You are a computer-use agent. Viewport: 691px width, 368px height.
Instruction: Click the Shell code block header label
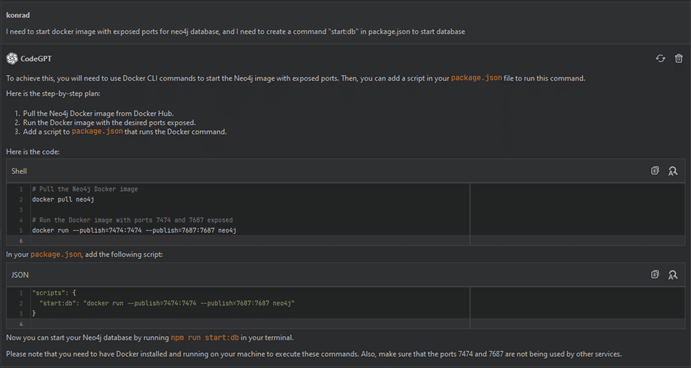click(x=19, y=171)
